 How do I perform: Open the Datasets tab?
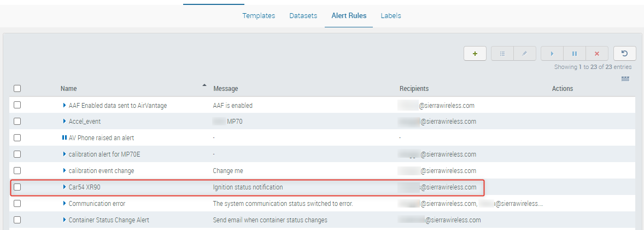point(303,16)
